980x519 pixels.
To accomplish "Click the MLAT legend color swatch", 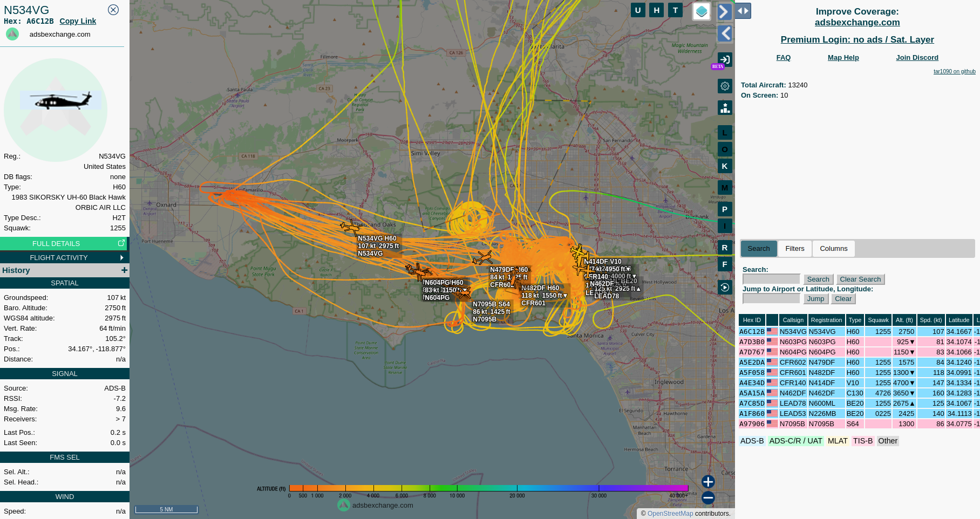I will click(x=838, y=441).
